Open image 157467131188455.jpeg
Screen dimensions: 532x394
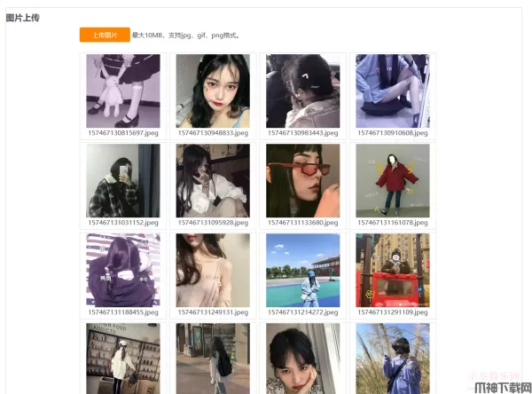(123, 271)
